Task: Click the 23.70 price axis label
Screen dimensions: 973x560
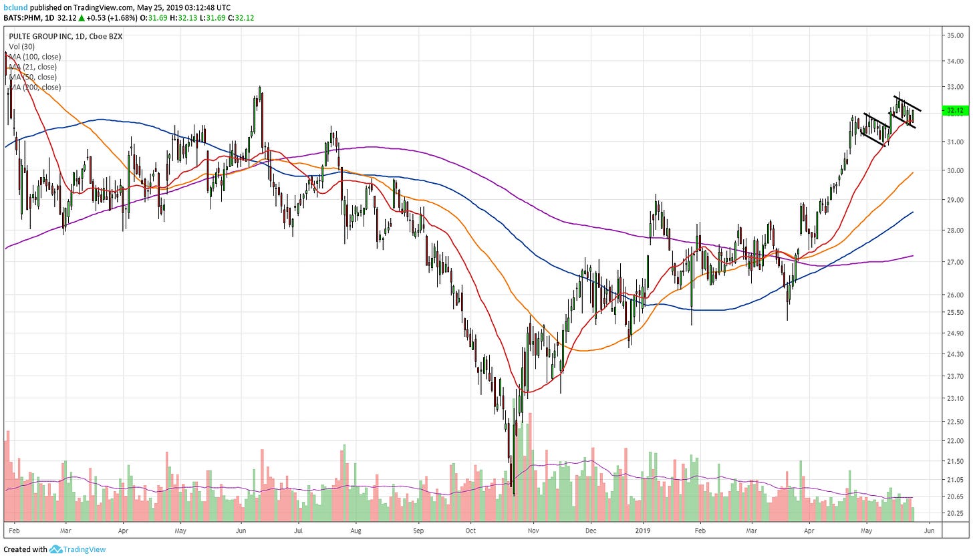Action: tap(954, 376)
